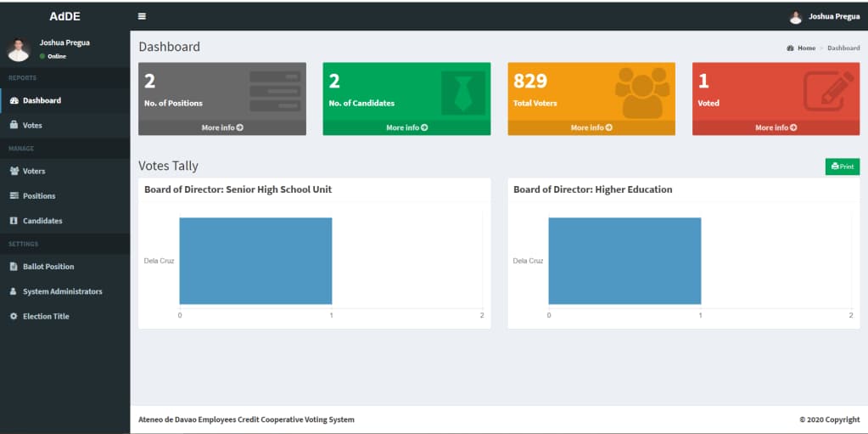Screen dimensions: 868x434
Task: Click the top bar user avatar
Action: (796, 17)
